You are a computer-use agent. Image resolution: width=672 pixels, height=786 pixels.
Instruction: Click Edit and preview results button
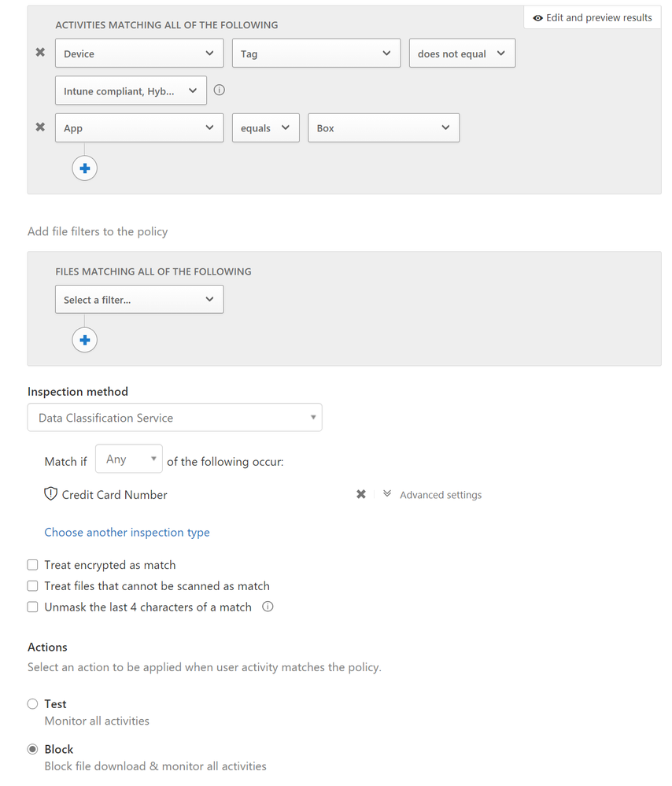pos(593,18)
